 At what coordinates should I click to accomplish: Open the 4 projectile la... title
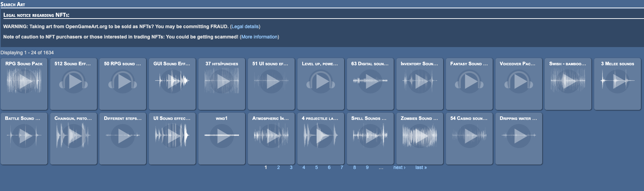(x=320, y=118)
